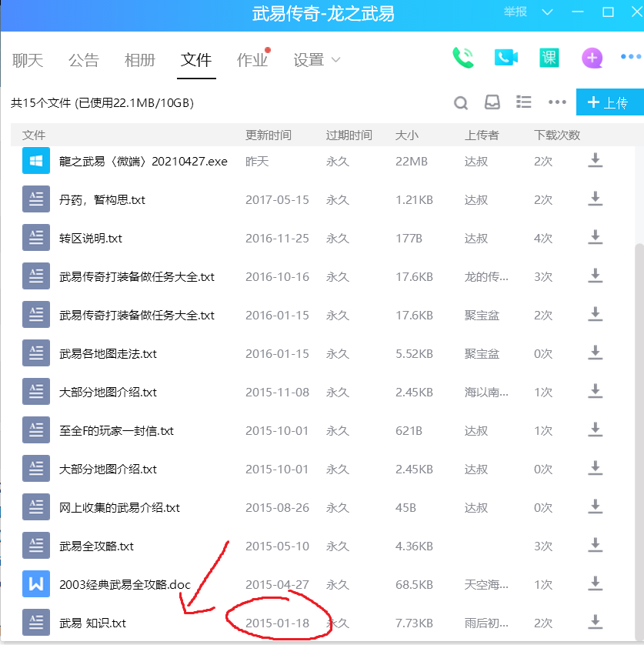The width and height of the screenshot is (644, 645).
Task: Open the file search magnifier icon
Action: coord(460,103)
